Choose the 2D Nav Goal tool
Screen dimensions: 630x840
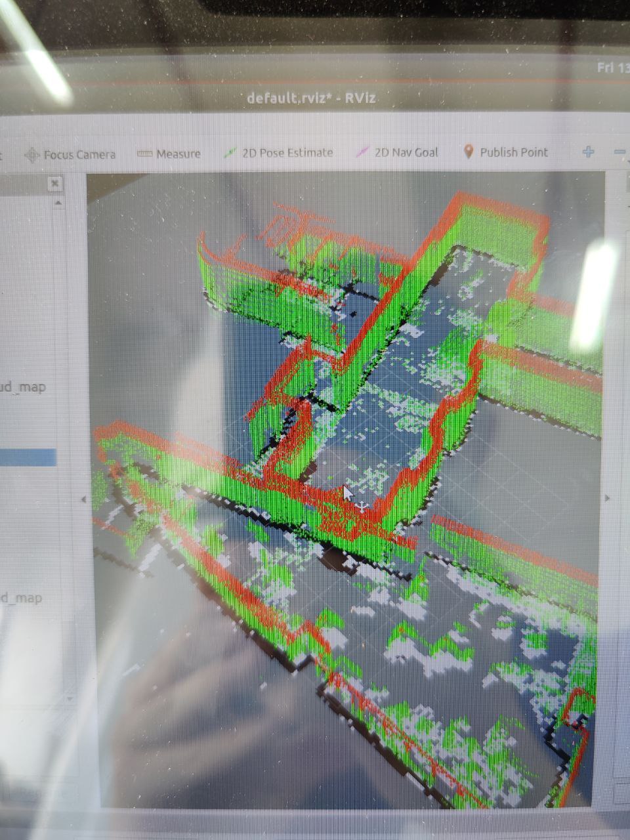(398, 152)
